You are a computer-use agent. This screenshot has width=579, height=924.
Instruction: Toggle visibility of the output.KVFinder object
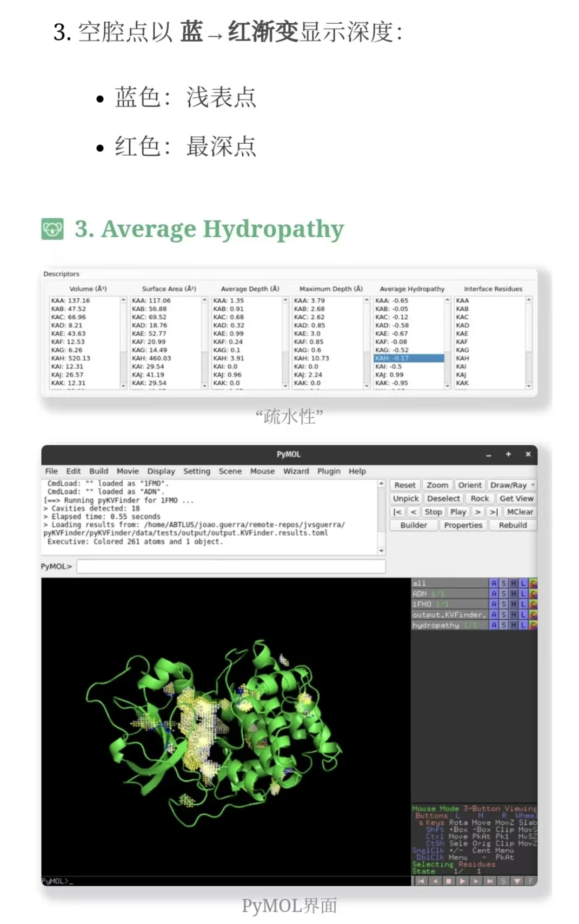pyautogui.click(x=450, y=614)
